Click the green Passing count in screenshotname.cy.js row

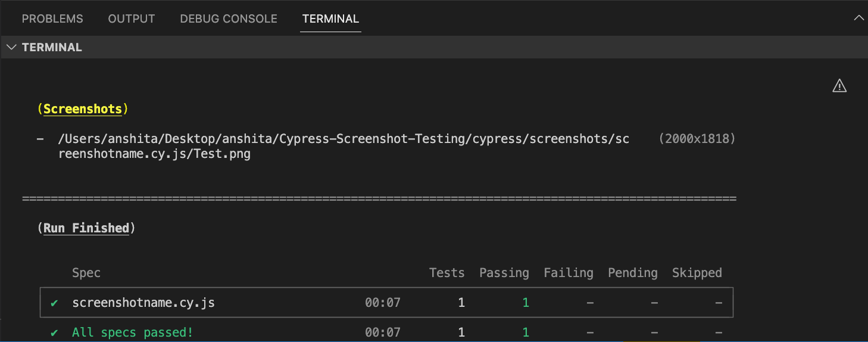click(526, 303)
